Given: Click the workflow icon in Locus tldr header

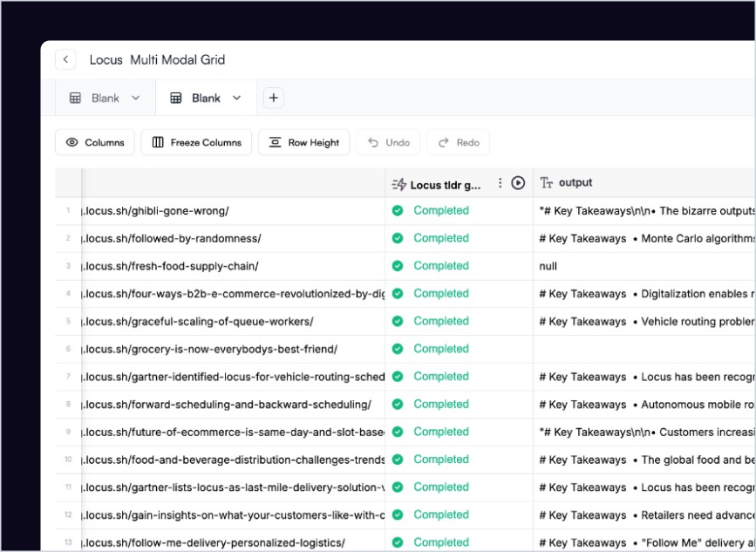Looking at the screenshot, I should pyautogui.click(x=399, y=184).
